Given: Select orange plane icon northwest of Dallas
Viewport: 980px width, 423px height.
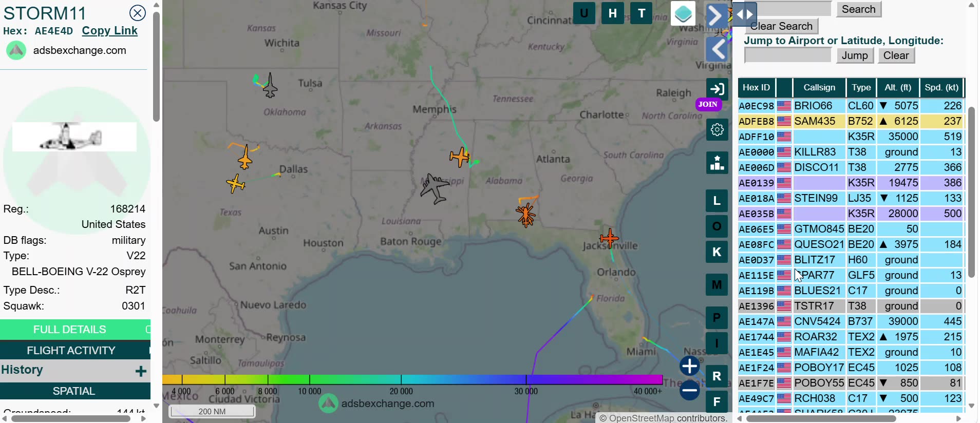Looking at the screenshot, I should click(x=246, y=157).
